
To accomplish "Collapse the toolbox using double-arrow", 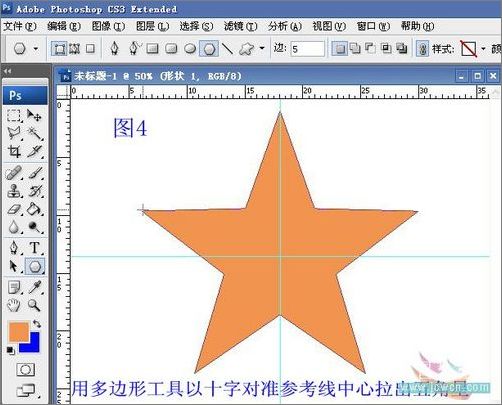I will tap(7, 71).
